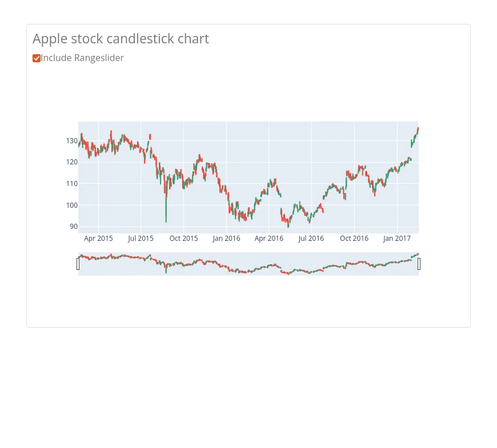Click the "Apple stock candlestick chart" title
Screen dimensions: 497x448
[121, 39]
